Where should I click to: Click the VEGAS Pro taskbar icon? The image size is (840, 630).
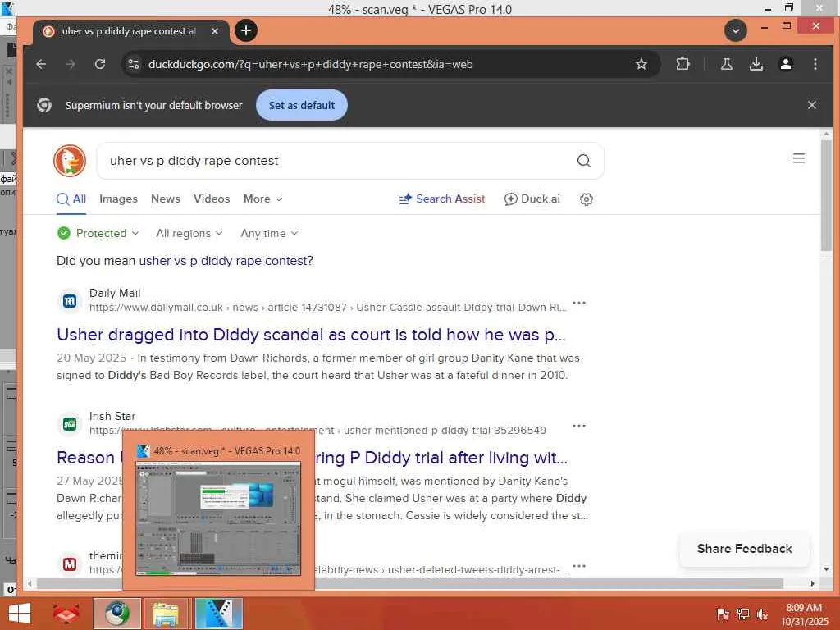(x=218, y=614)
